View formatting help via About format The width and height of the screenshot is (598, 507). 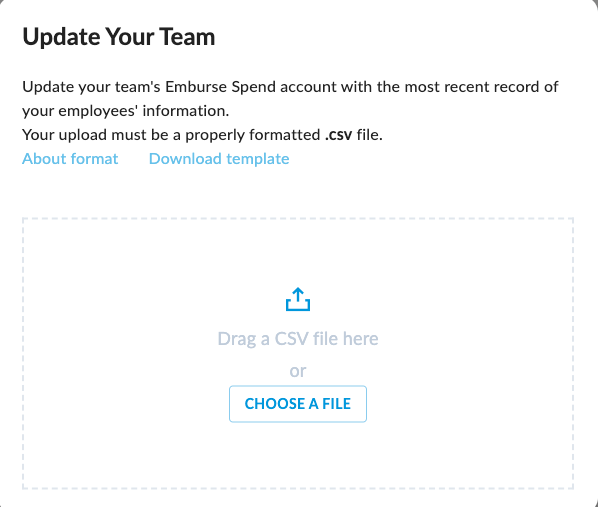click(70, 159)
